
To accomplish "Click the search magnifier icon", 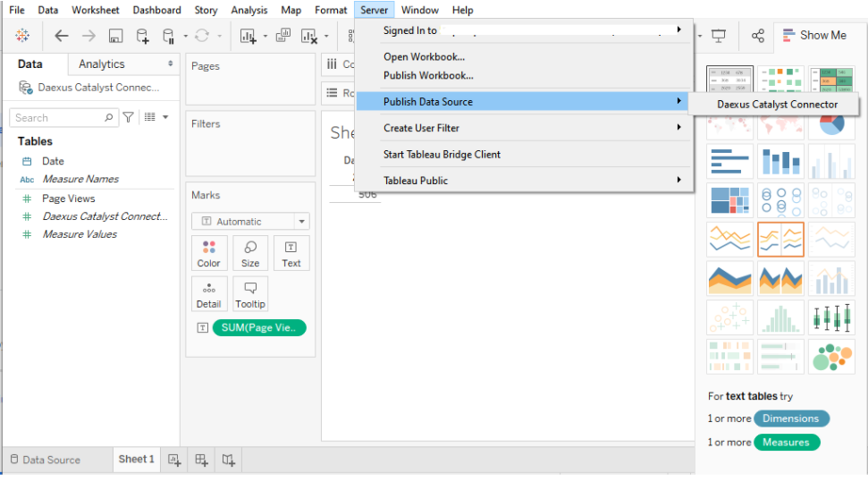I will (108, 117).
